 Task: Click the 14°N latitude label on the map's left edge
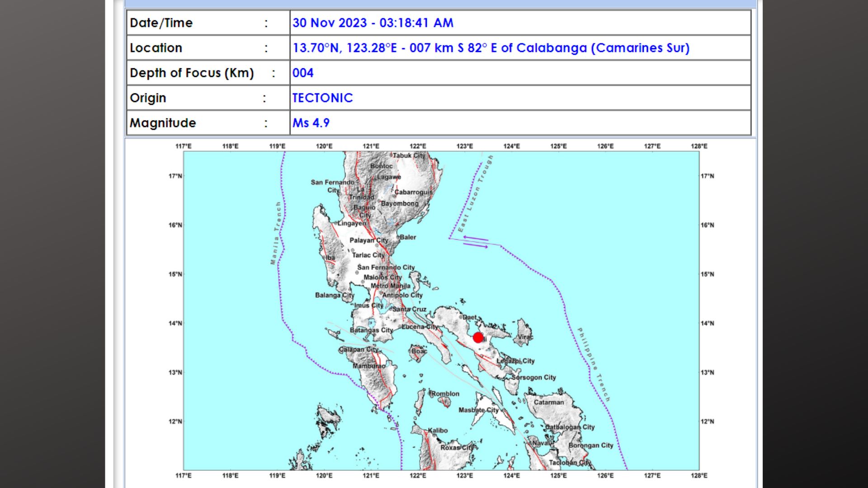[x=175, y=324]
